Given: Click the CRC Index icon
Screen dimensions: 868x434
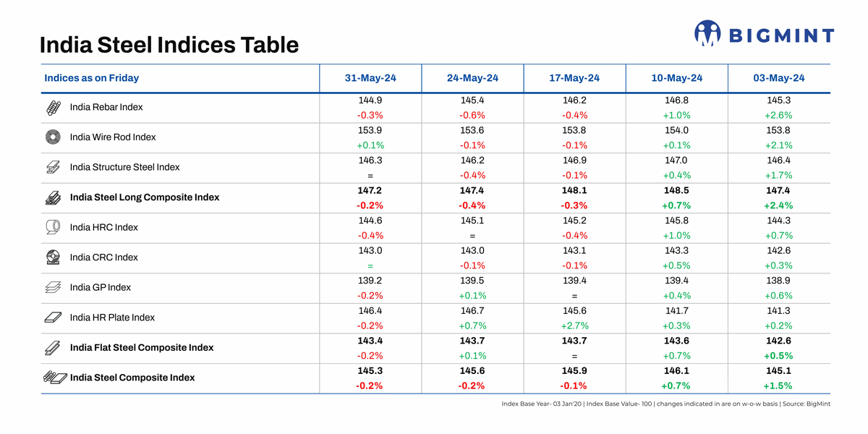Looking at the screenshot, I should [x=54, y=258].
